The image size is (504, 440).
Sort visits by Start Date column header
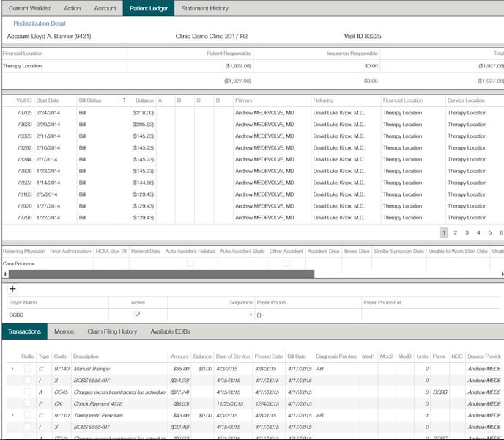point(47,100)
